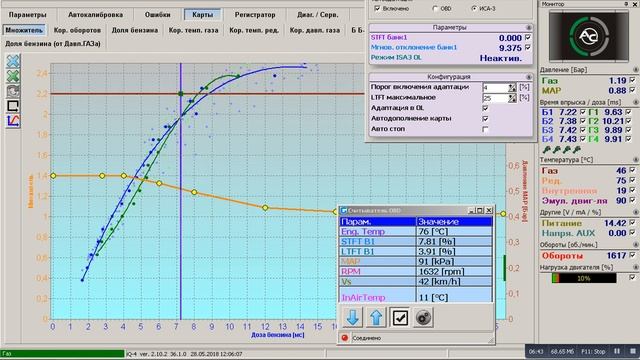Select the ИСА-3 radio button
The height and width of the screenshot is (360, 640).
[x=474, y=8]
